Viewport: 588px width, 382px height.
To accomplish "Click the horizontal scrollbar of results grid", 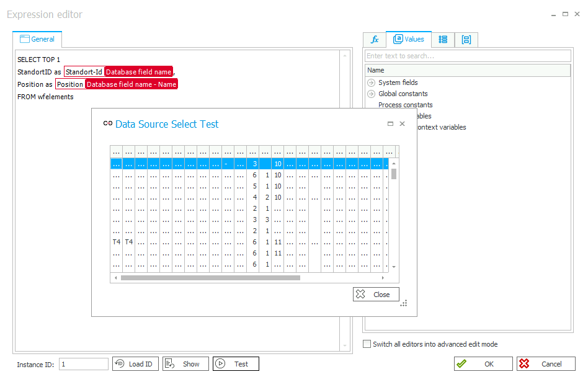I will click(x=210, y=278).
